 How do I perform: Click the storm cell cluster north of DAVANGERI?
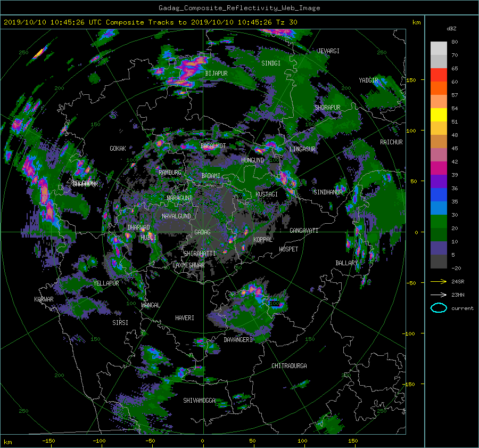tap(252, 290)
